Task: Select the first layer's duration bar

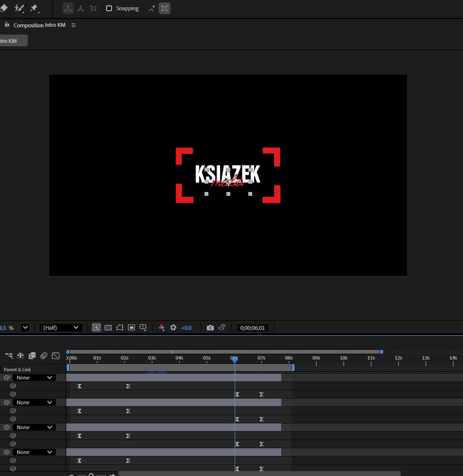Action: 174,378
